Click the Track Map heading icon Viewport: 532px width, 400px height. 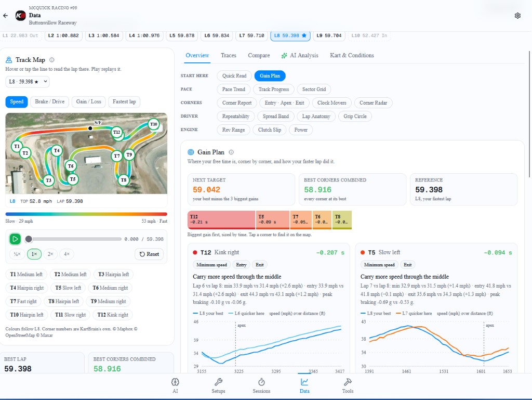[9, 60]
